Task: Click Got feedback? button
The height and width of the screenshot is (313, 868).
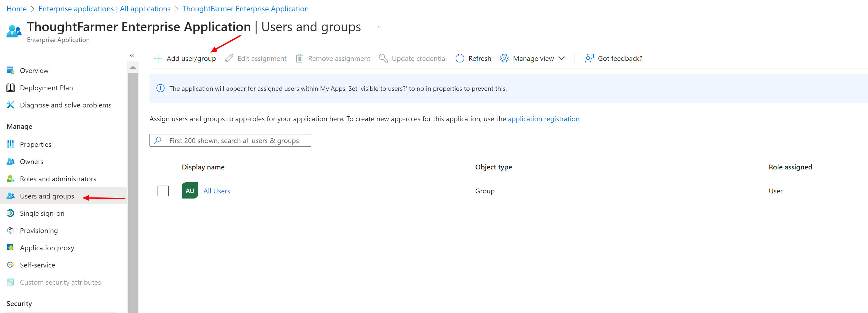Action: (x=614, y=58)
